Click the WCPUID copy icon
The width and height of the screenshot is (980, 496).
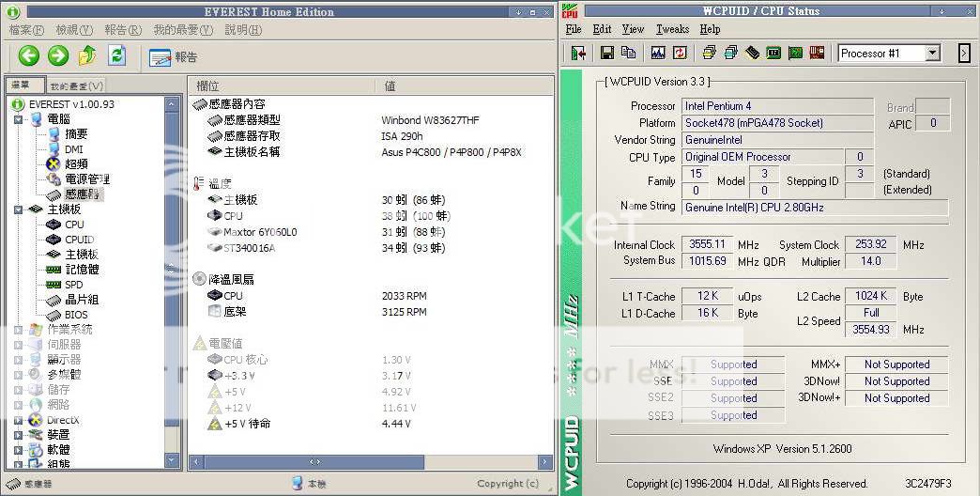point(628,53)
